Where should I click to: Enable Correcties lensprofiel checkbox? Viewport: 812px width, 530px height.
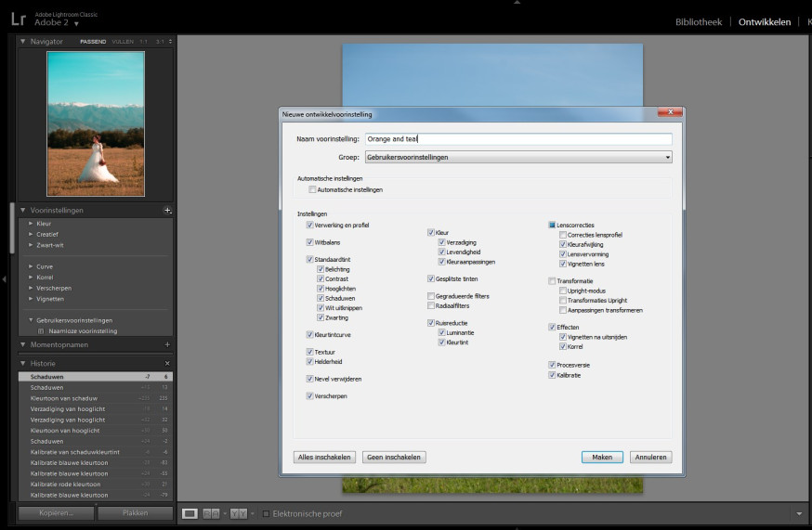tap(563, 235)
